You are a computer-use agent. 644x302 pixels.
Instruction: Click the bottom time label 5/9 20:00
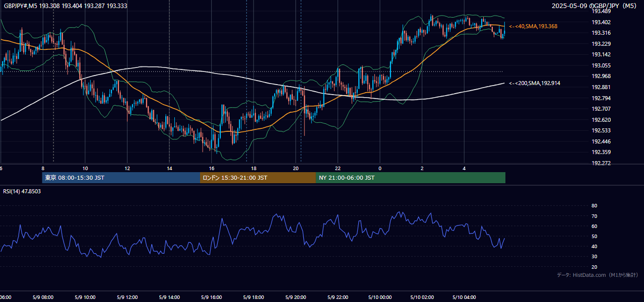(x=295, y=297)
